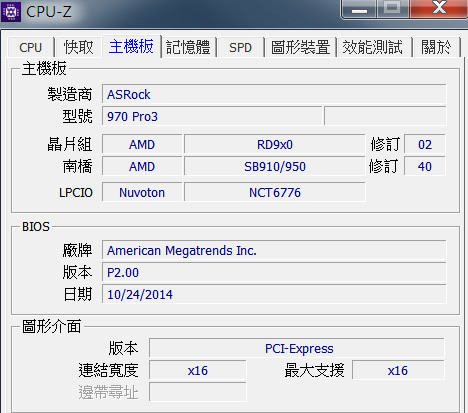Click the chipset value RD9x0

(275, 145)
